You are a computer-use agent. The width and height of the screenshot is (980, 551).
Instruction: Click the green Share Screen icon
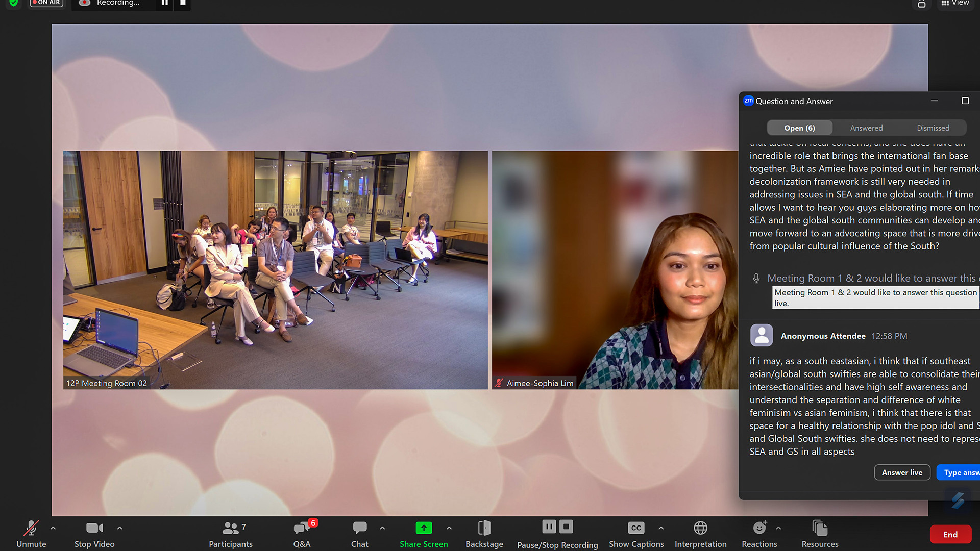424,528
